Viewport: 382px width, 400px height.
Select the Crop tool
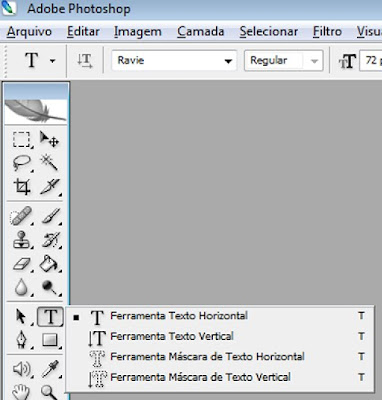22,187
